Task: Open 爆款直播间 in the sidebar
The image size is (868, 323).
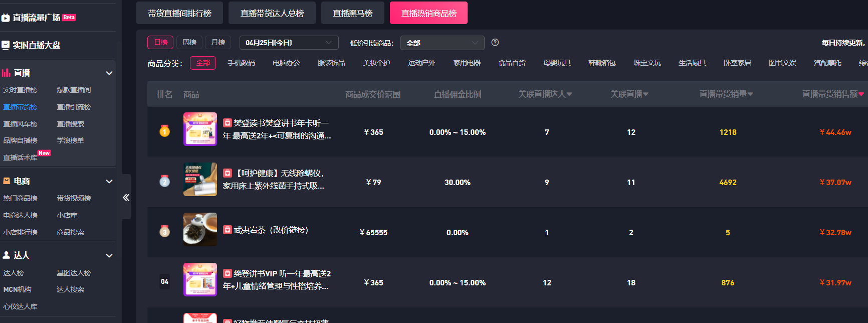Action: (74, 90)
